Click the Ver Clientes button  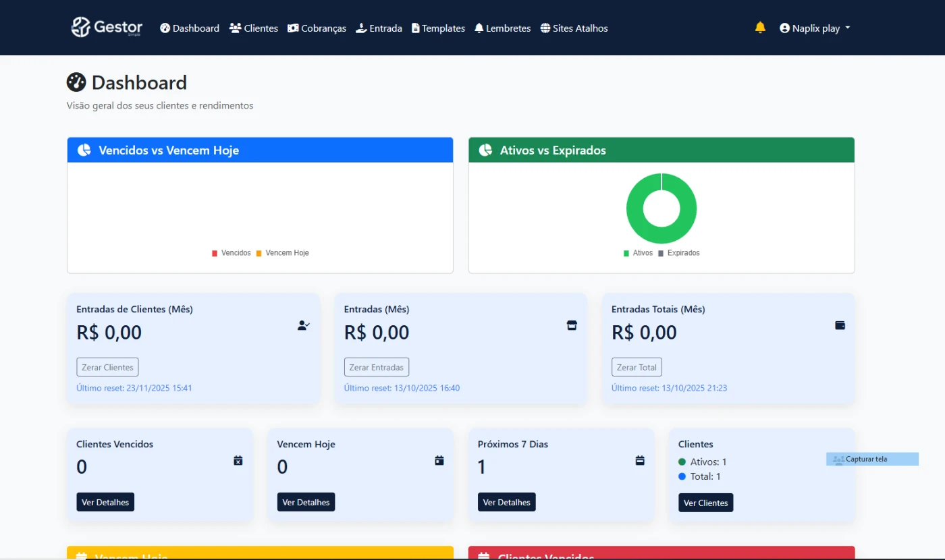pyautogui.click(x=705, y=503)
